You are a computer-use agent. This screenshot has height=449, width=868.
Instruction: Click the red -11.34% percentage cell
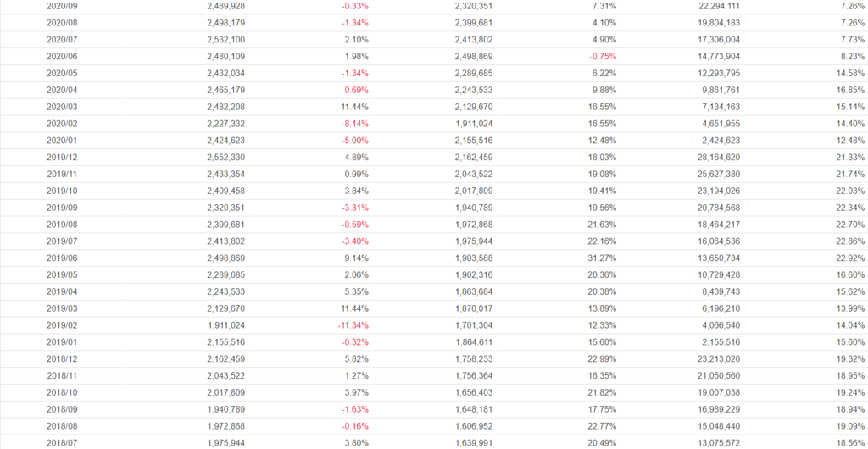353,324
